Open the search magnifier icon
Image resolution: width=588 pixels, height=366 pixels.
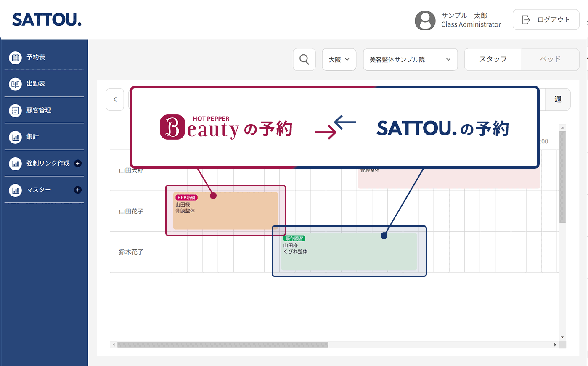[x=304, y=59]
